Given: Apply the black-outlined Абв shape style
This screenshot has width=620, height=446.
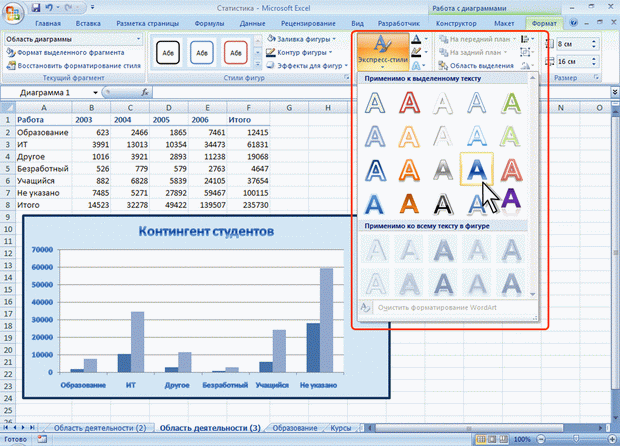Looking at the screenshot, I should coord(168,53).
